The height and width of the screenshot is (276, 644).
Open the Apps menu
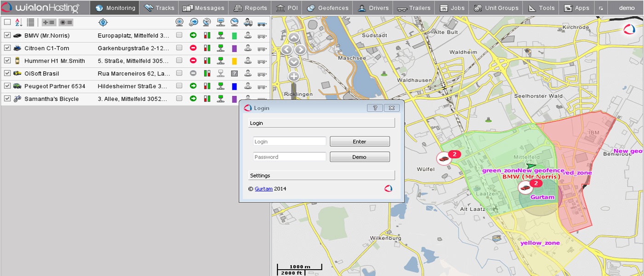(x=577, y=8)
